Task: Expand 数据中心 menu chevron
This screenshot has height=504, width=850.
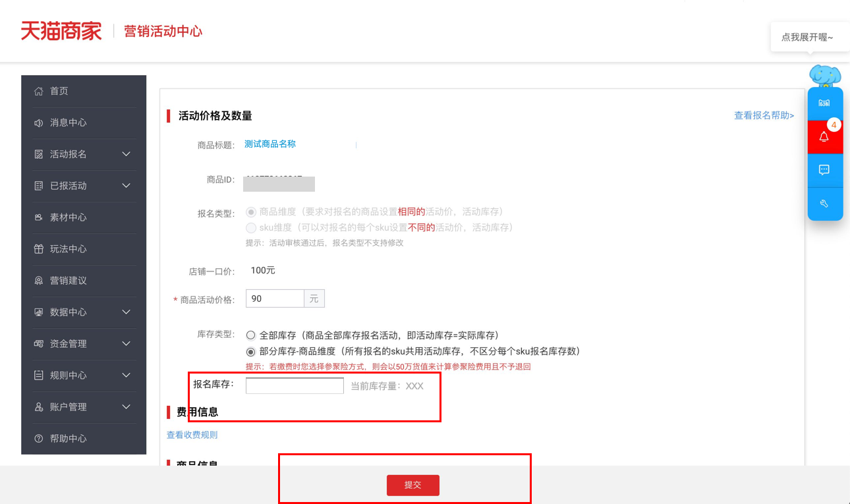Action: point(127,312)
